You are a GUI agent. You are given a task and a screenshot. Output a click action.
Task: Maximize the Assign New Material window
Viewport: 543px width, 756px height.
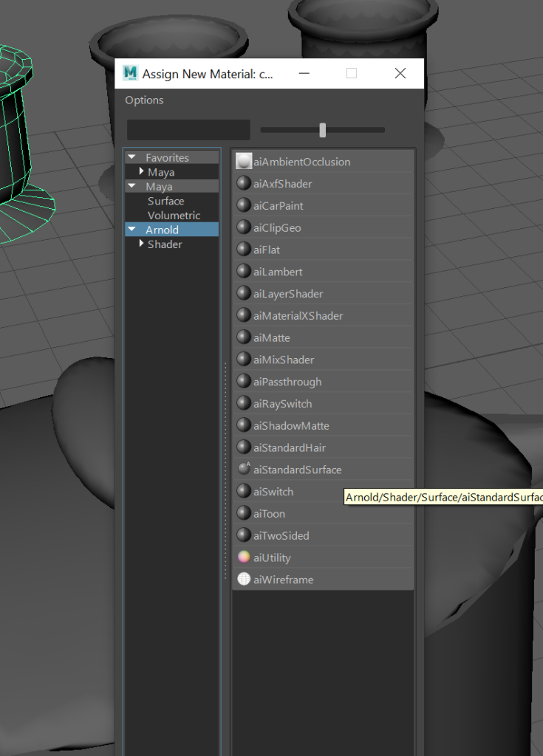pyautogui.click(x=352, y=73)
